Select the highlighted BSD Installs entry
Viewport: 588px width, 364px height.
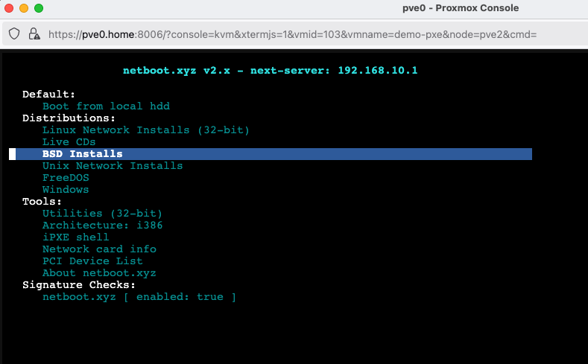82,154
